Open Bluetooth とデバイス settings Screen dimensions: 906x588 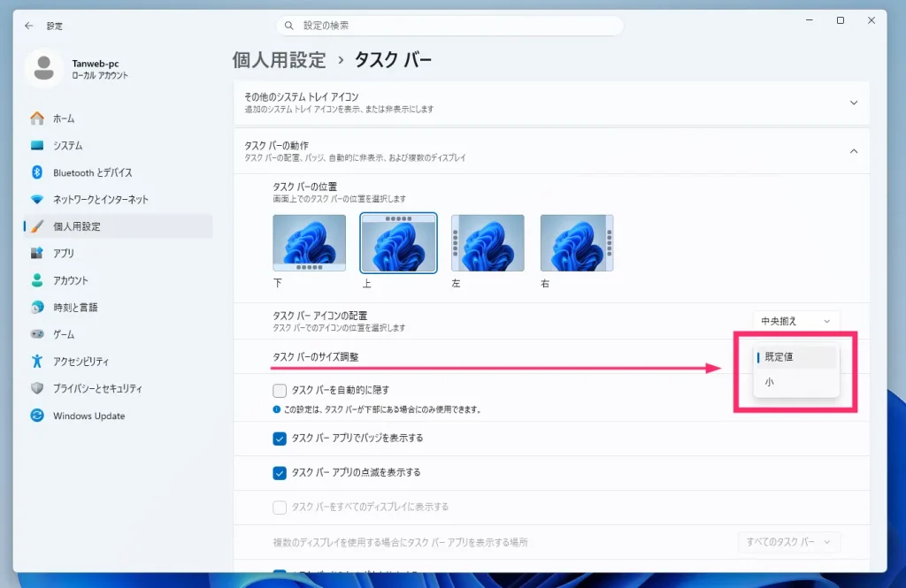click(118, 172)
